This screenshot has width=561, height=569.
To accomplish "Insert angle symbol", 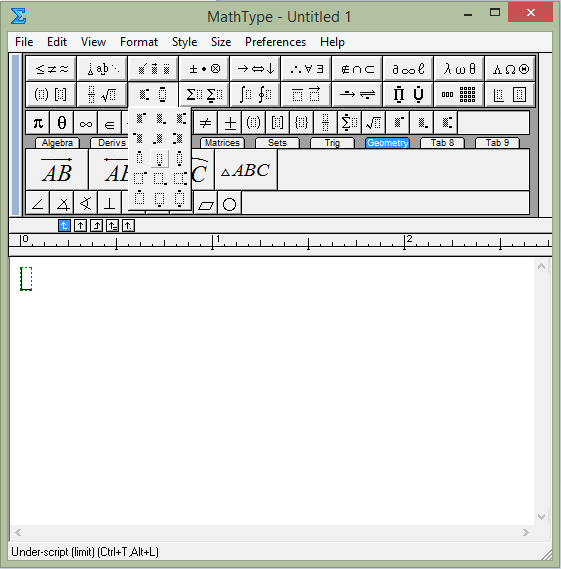I will tap(38, 204).
